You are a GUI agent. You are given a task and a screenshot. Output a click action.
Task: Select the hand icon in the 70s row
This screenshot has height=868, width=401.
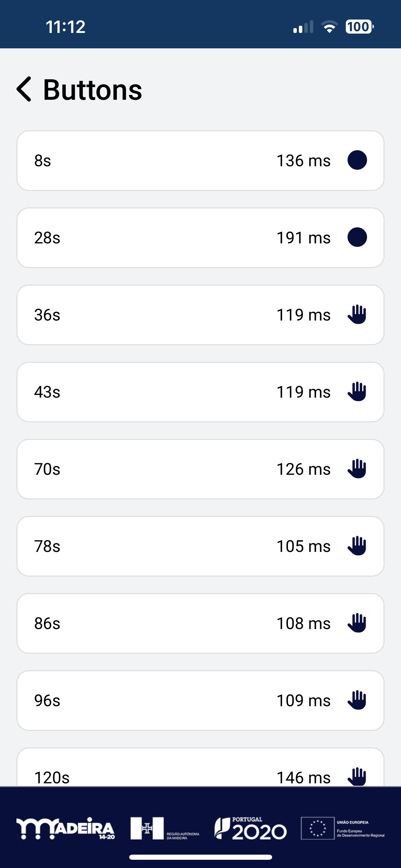click(357, 469)
